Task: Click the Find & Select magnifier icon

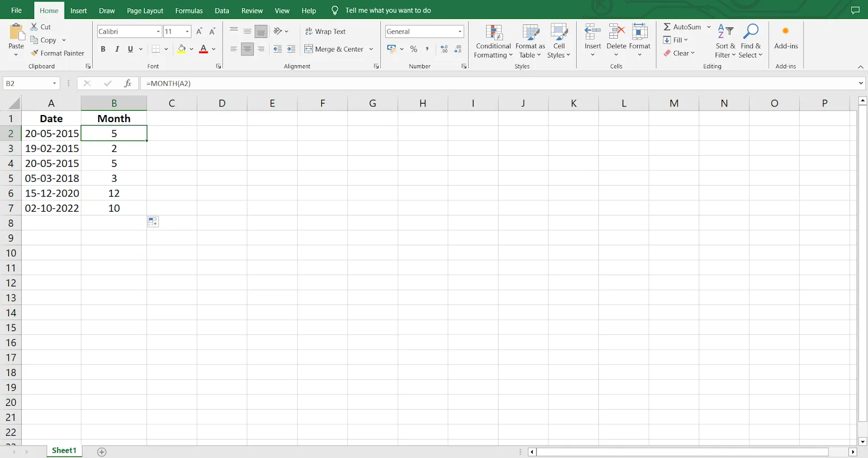Action: click(751, 32)
